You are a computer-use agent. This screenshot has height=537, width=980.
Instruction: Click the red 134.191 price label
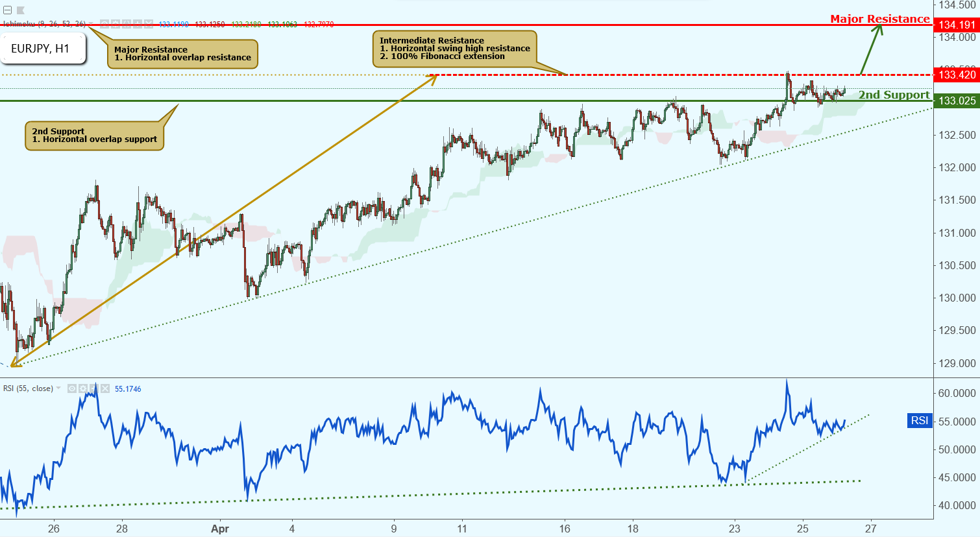coord(957,25)
